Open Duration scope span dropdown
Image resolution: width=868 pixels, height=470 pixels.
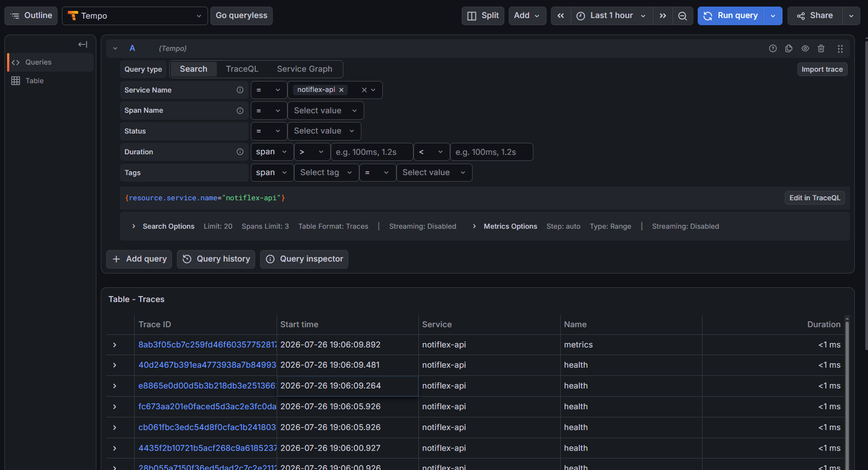272,152
